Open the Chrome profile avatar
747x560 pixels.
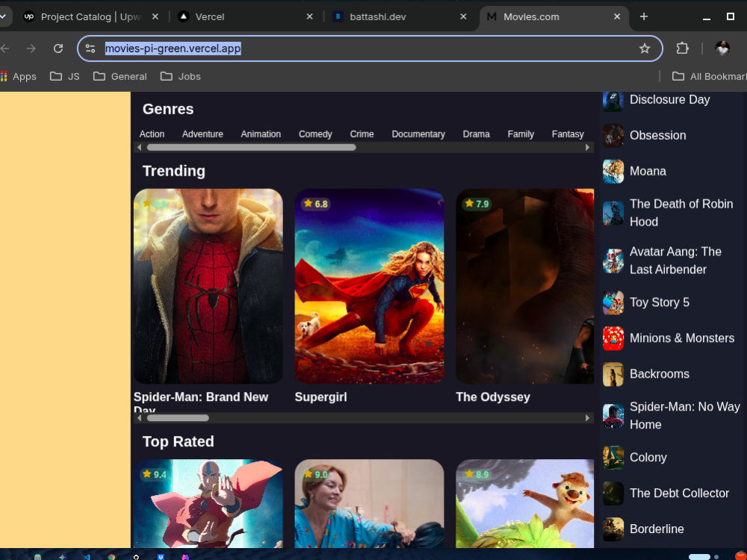coord(722,48)
